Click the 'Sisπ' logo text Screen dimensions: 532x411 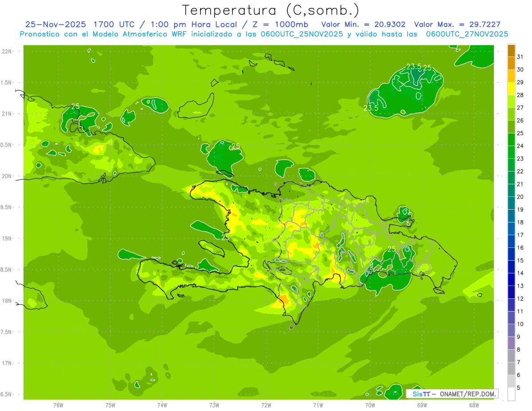pos(421,394)
